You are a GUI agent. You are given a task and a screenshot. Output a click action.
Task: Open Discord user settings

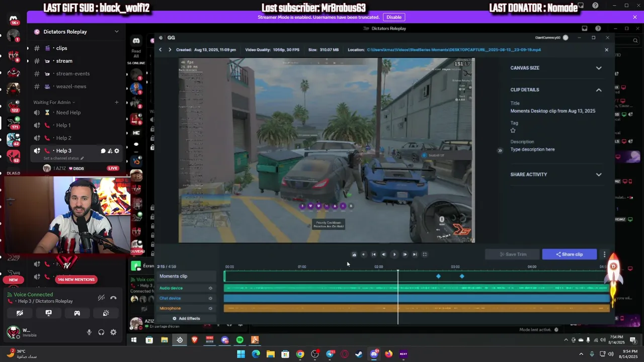point(113,332)
